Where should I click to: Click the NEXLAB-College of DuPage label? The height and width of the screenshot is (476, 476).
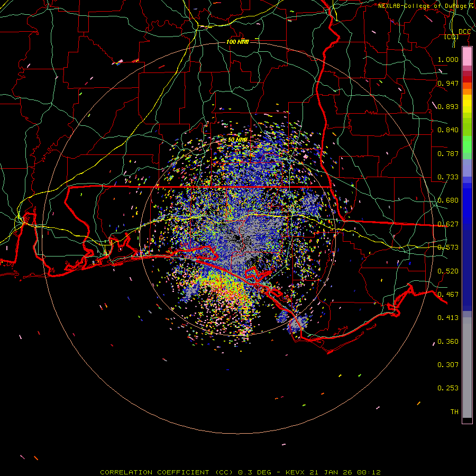(x=422, y=6)
